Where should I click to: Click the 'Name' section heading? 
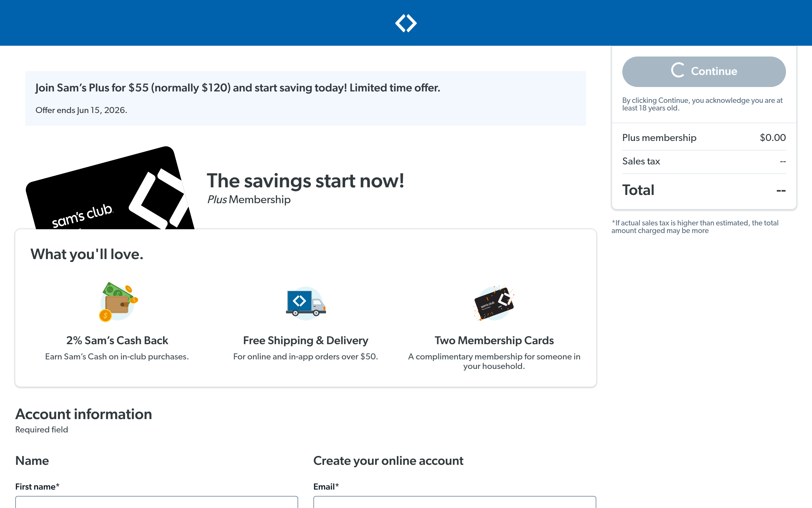click(32, 461)
